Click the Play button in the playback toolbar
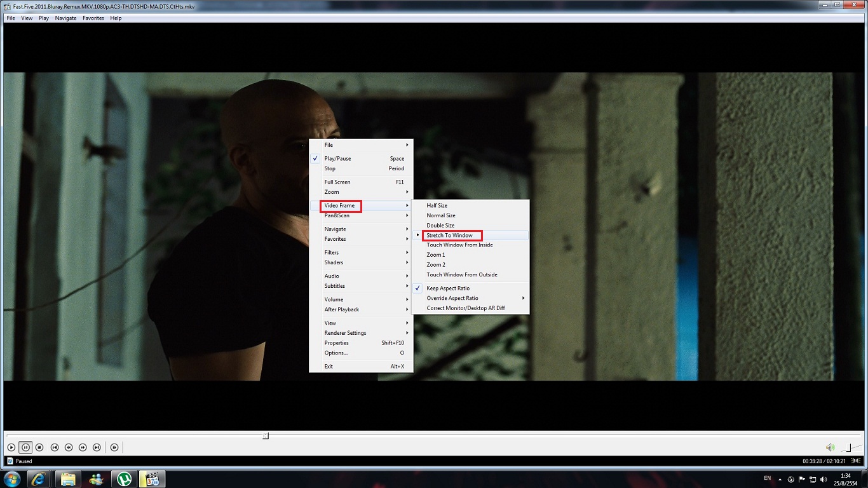This screenshot has height=488, width=868. pos(11,447)
